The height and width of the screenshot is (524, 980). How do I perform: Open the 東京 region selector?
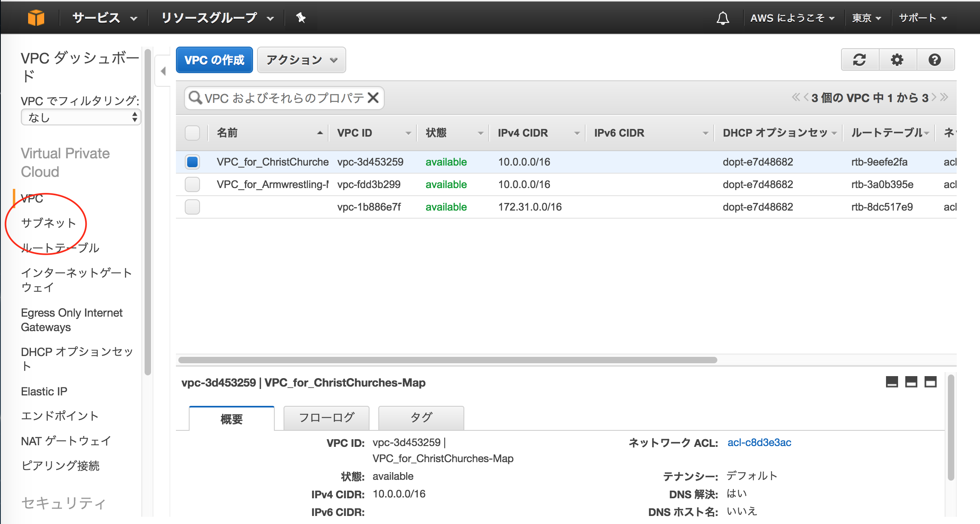[867, 18]
